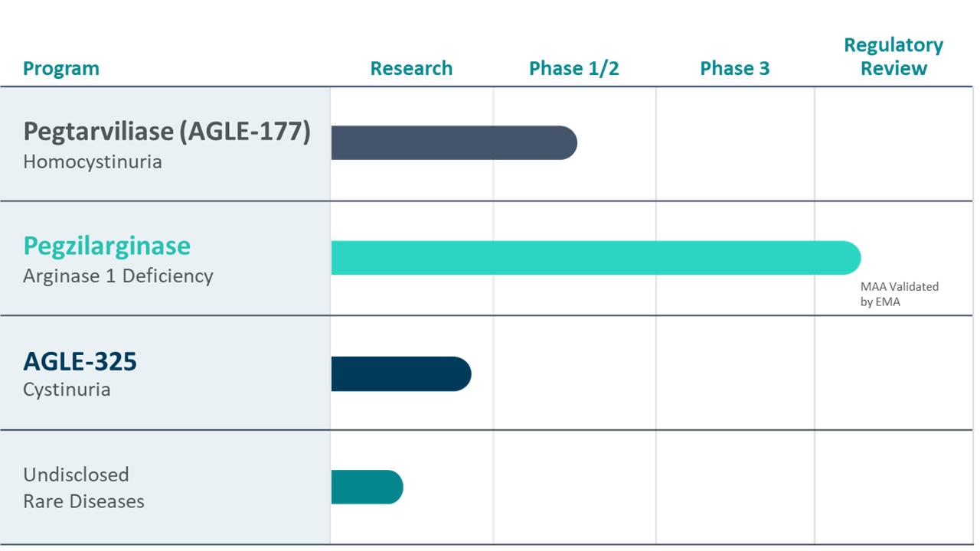Click the Regulatory Review column header
Screen dimensions: 980x551
click(893, 57)
